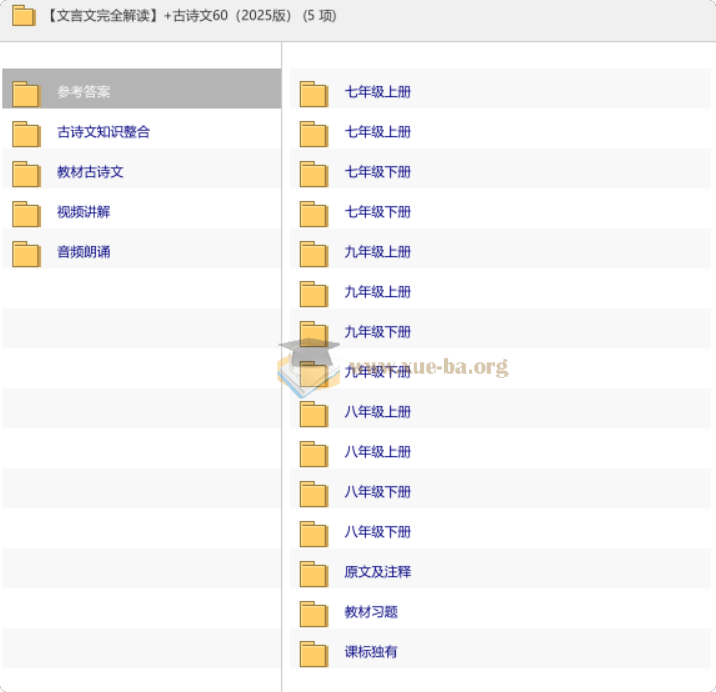The width and height of the screenshot is (716, 692).
Task: Select the 教材习题 text label
Action: click(371, 612)
